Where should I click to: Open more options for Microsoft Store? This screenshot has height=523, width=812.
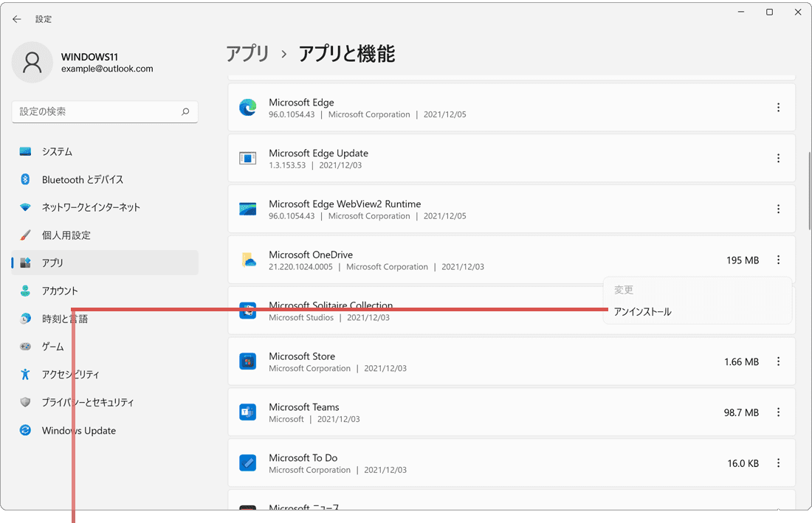tap(778, 361)
